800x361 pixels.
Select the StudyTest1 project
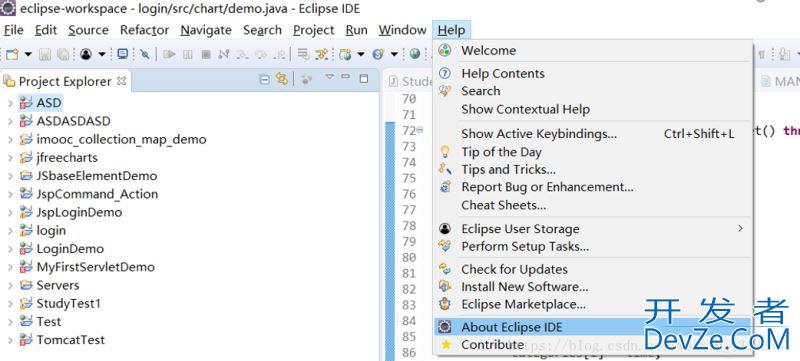pyautogui.click(x=68, y=304)
